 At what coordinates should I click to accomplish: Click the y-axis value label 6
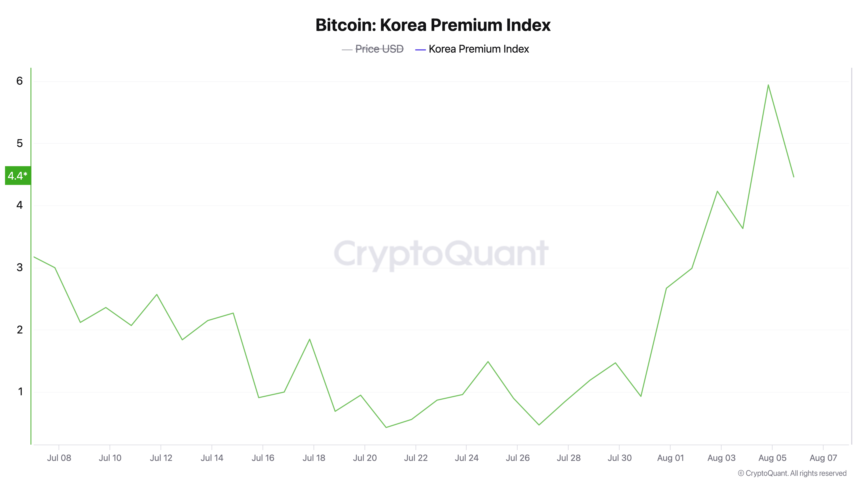(20, 81)
